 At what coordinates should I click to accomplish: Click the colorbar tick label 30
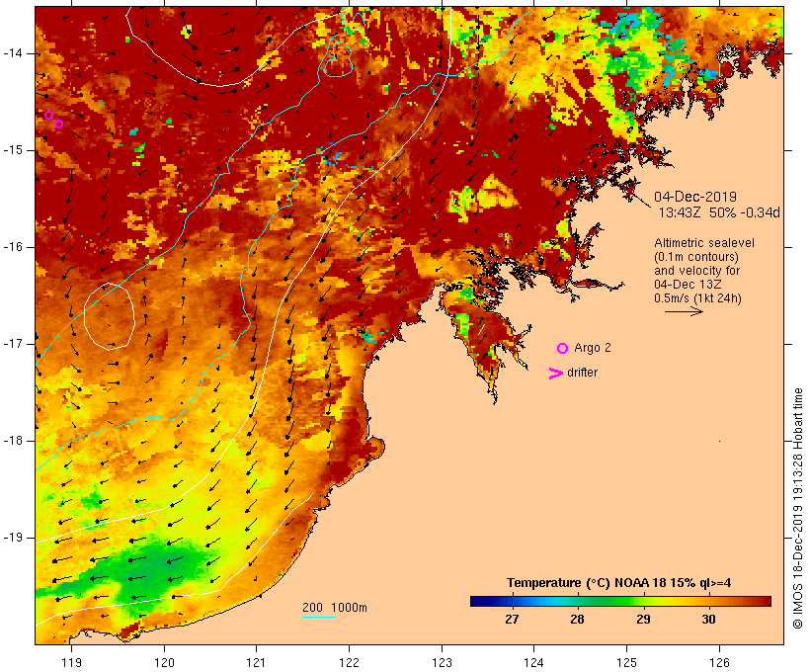point(709,620)
